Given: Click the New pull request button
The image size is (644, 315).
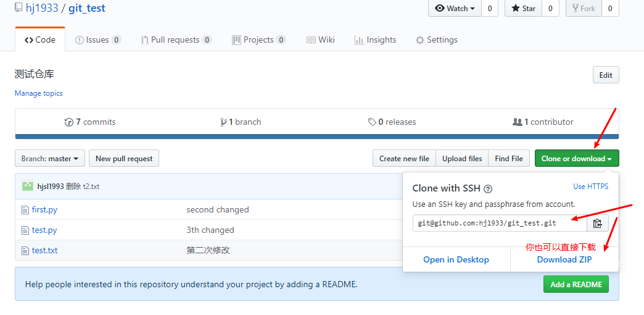Looking at the screenshot, I should pos(124,159).
